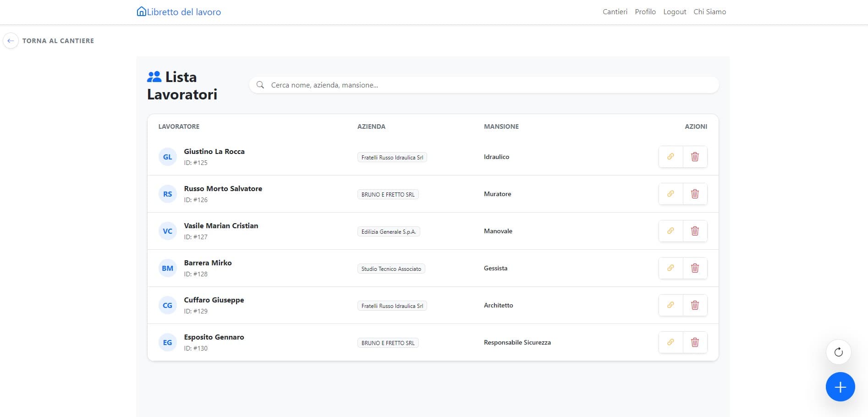This screenshot has width=868, height=417.
Task: Click the Studio Tecnico Associato company badge
Action: pos(391,269)
